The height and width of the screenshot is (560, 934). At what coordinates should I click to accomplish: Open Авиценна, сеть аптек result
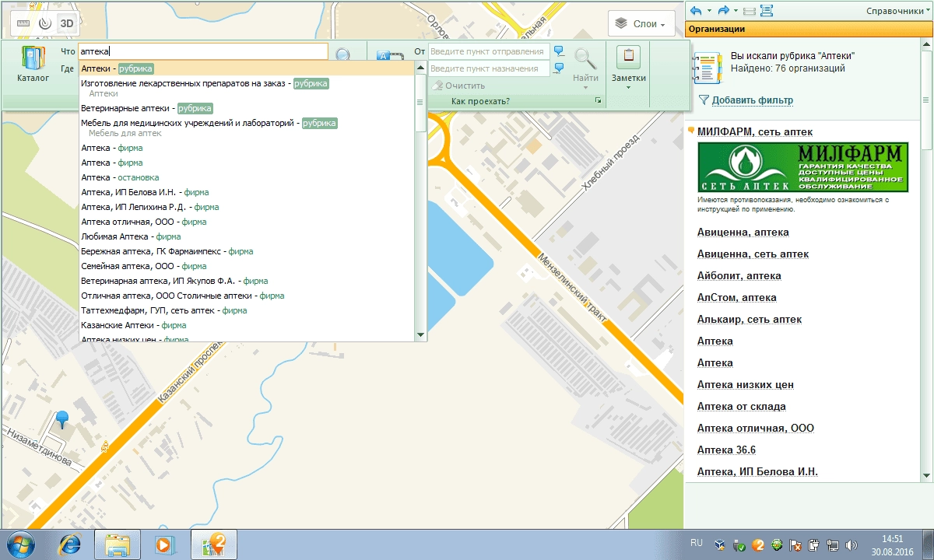click(x=753, y=254)
